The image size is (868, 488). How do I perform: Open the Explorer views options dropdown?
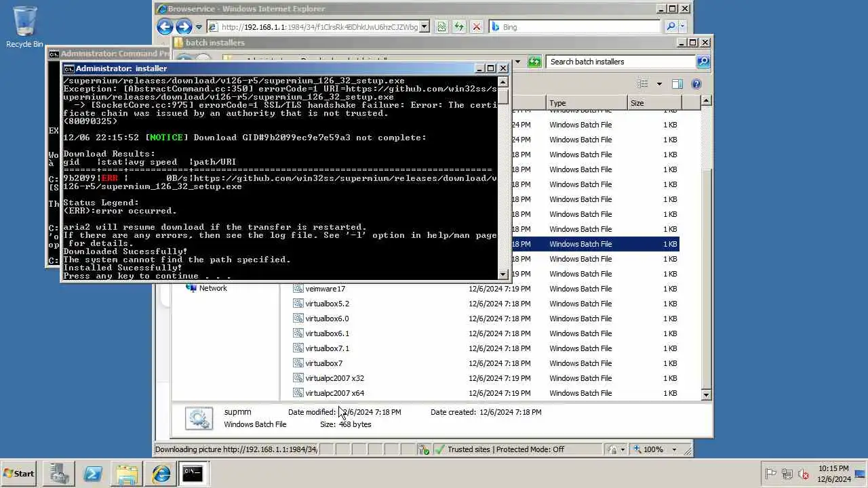659,84
